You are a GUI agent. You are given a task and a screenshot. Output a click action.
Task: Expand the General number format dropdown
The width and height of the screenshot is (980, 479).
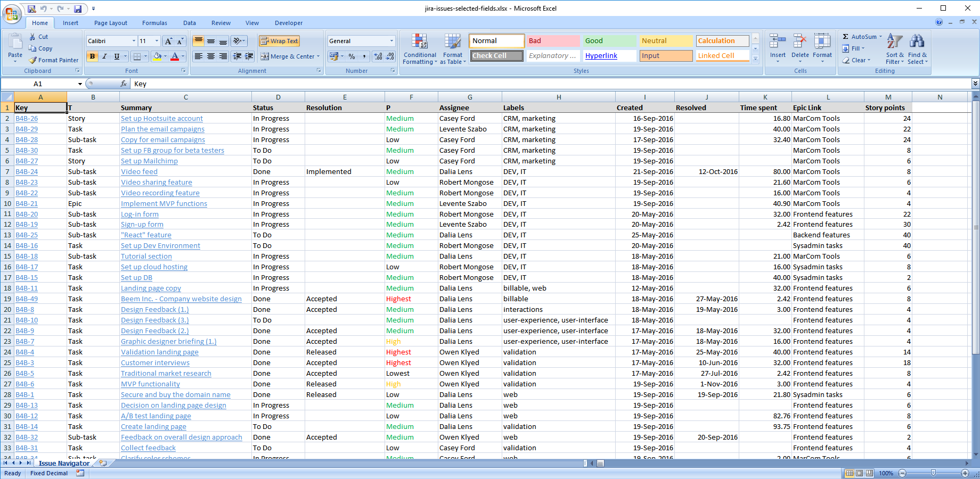tap(391, 41)
